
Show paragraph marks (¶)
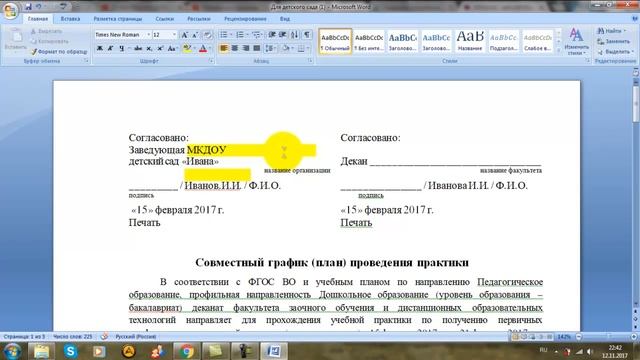307,35
